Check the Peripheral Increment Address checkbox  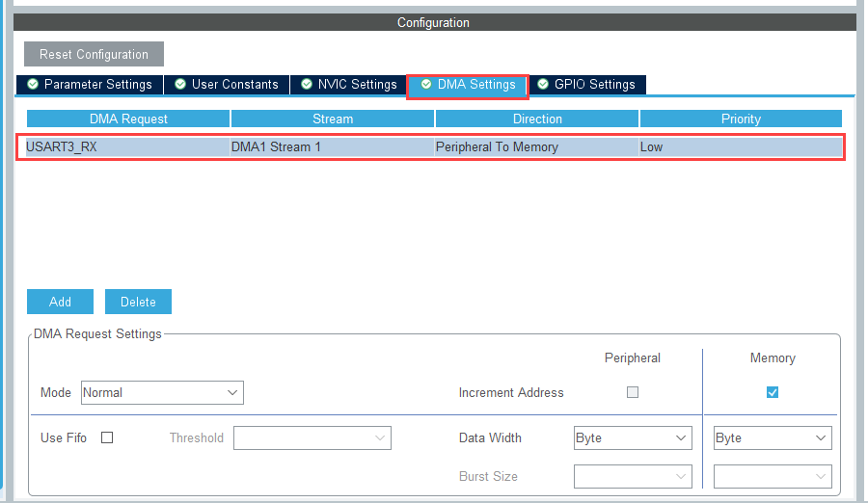[x=633, y=392]
